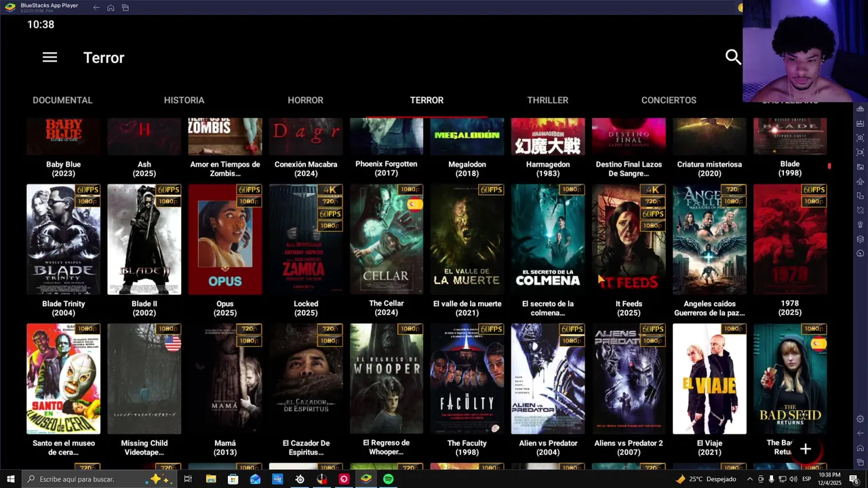Open Blade Trinity (2004) poster
Image resolution: width=868 pixels, height=488 pixels.
pos(63,239)
